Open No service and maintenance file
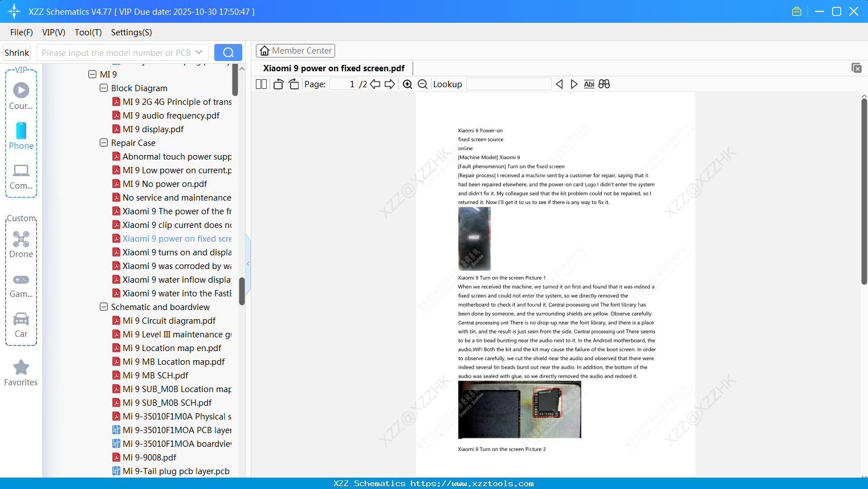Screen dimensions: 868x489 [172, 198]
